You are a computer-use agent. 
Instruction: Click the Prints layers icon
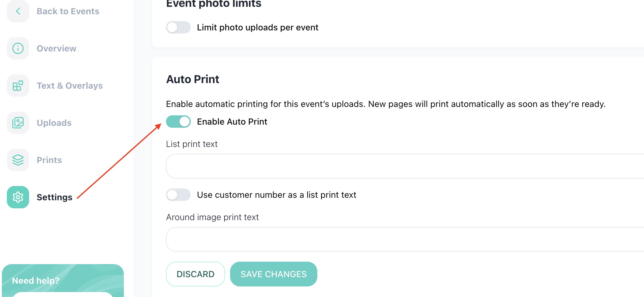tap(18, 160)
